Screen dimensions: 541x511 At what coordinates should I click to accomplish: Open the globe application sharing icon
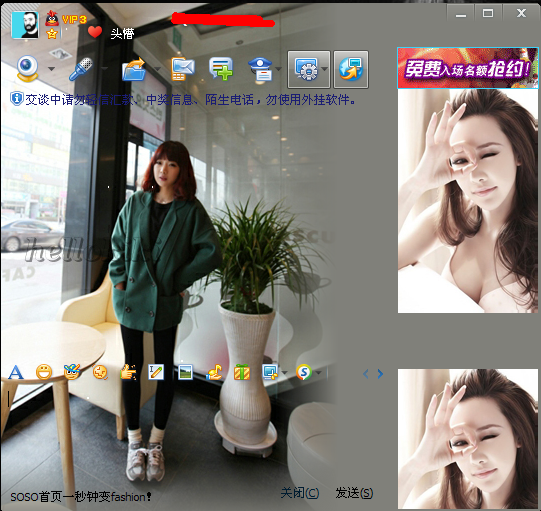tap(351, 69)
